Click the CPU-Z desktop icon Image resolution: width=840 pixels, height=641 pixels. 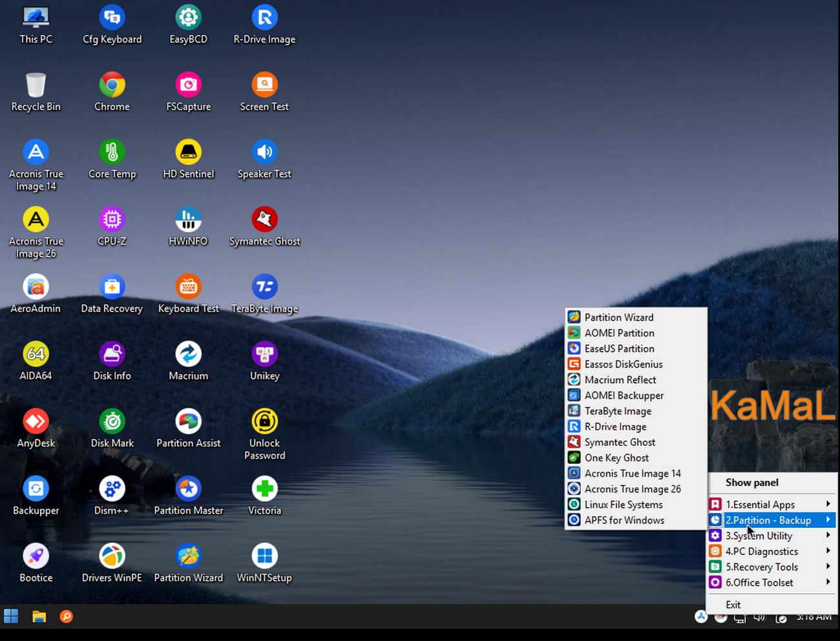(x=112, y=227)
